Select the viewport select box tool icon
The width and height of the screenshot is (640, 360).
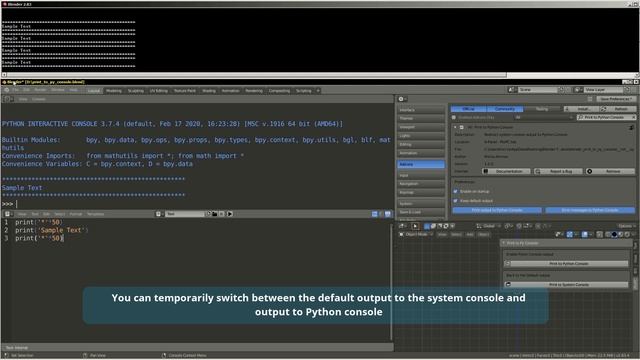pos(415,226)
